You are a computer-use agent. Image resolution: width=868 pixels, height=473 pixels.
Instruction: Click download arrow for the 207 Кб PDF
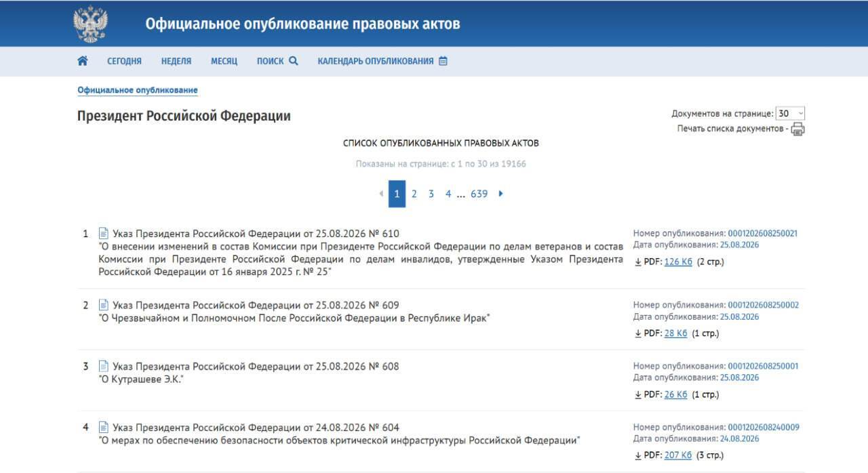637,455
